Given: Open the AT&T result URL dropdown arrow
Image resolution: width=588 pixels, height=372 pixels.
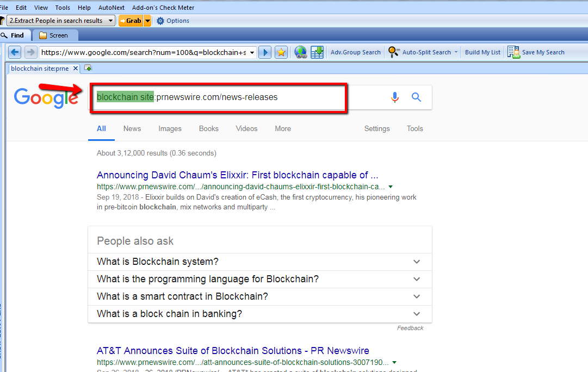Looking at the screenshot, I should 394,362.
